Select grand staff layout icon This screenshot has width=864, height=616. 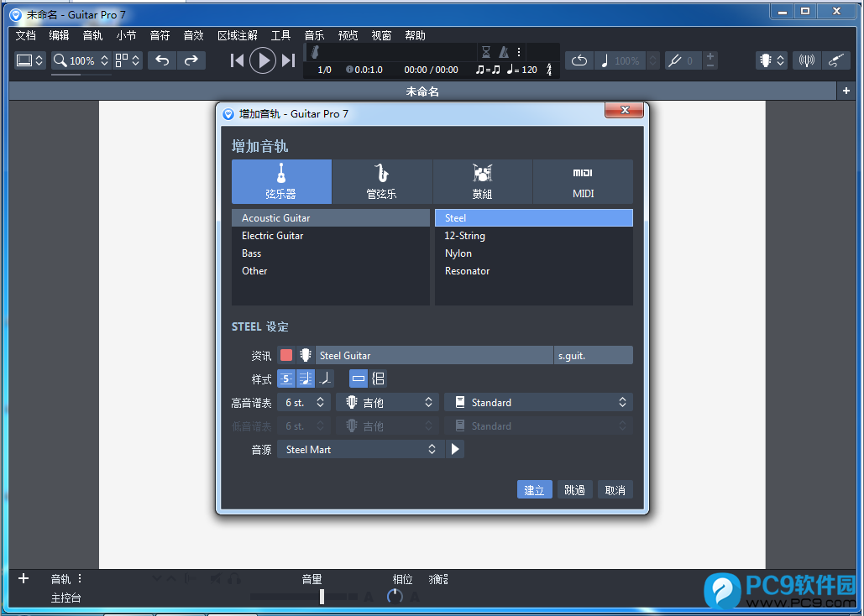click(378, 378)
